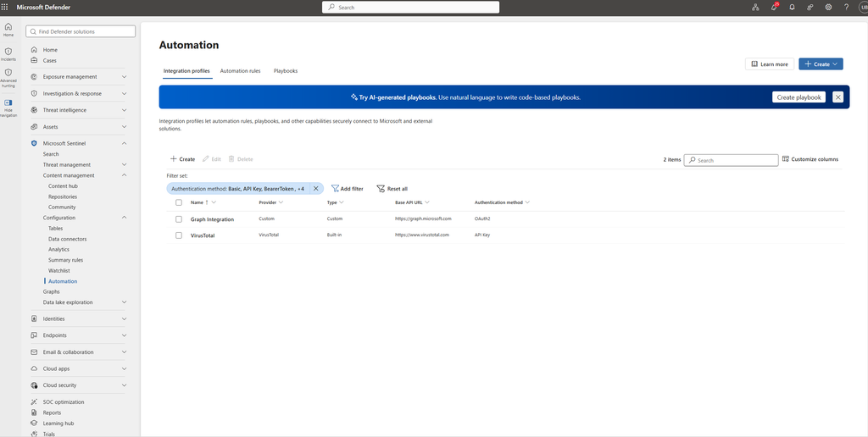Tick the select-all checkbox in header
The image size is (868, 437).
(x=179, y=202)
